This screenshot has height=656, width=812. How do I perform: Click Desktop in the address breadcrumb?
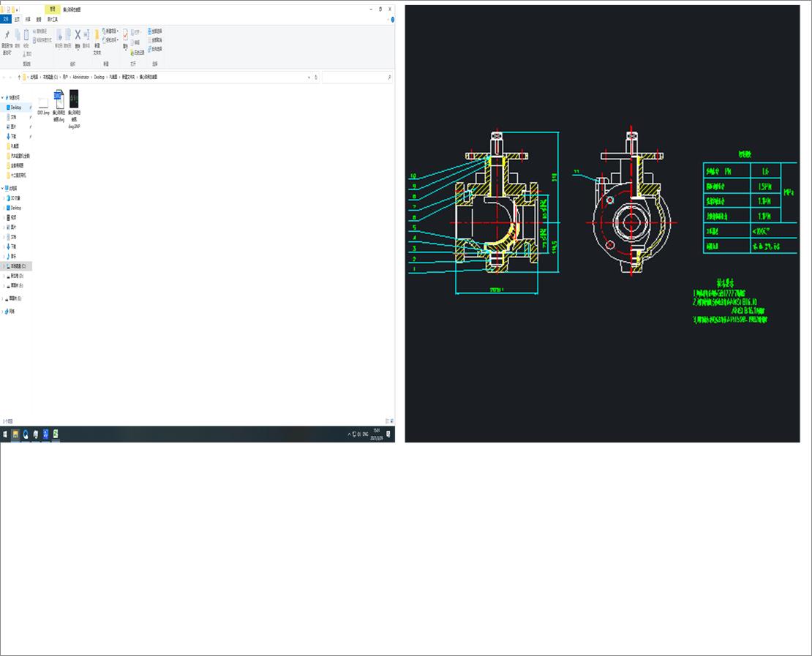[x=99, y=77]
